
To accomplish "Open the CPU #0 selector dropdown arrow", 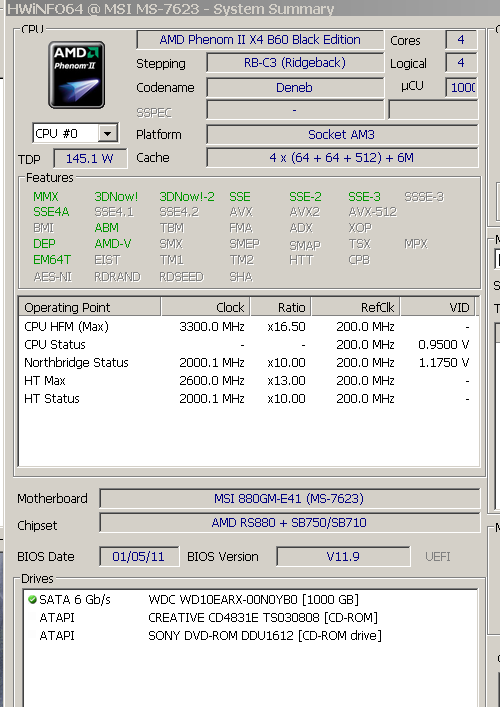I will tap(108, 133).
